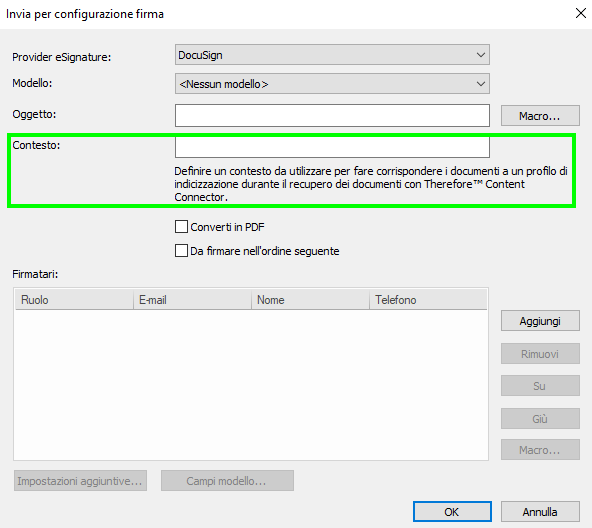
Task: Click into the Oggetto text field
Action: (332, 116)
